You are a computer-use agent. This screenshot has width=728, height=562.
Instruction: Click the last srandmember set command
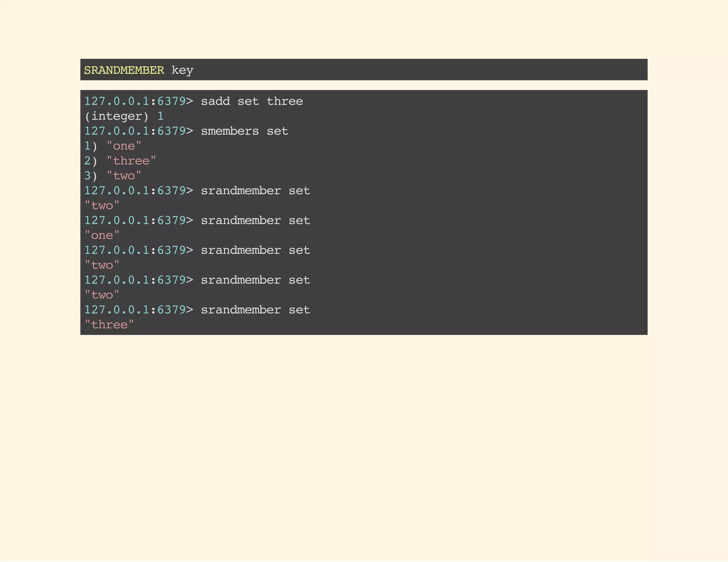coord(255,310)
